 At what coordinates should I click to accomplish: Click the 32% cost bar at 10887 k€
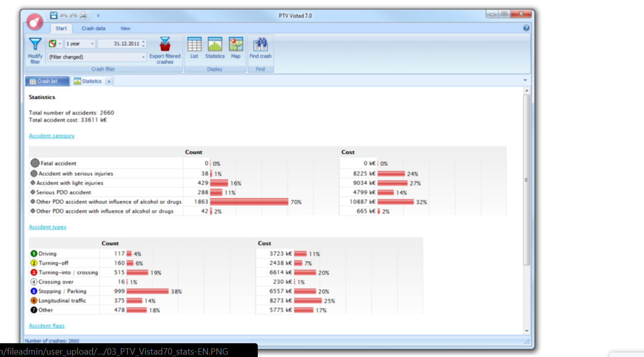coord(396,202)
